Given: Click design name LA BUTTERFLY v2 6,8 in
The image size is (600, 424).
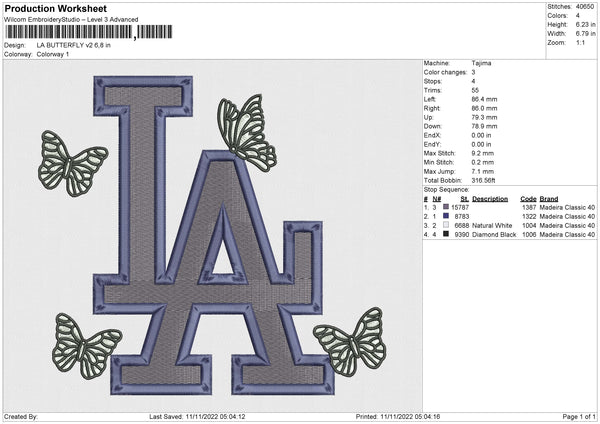Looking at the screenshot, I should coord(73,45).
